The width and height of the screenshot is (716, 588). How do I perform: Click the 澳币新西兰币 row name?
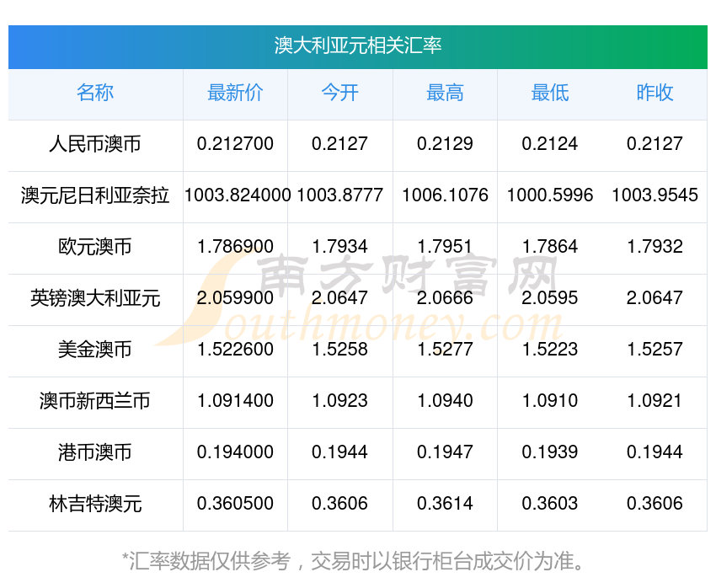[x=95, y=401]
